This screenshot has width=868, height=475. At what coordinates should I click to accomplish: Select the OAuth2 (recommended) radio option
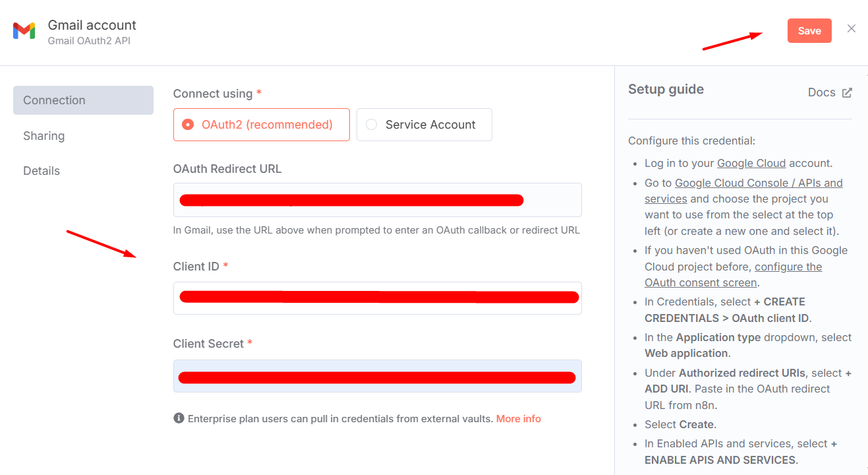pos(262,125)
